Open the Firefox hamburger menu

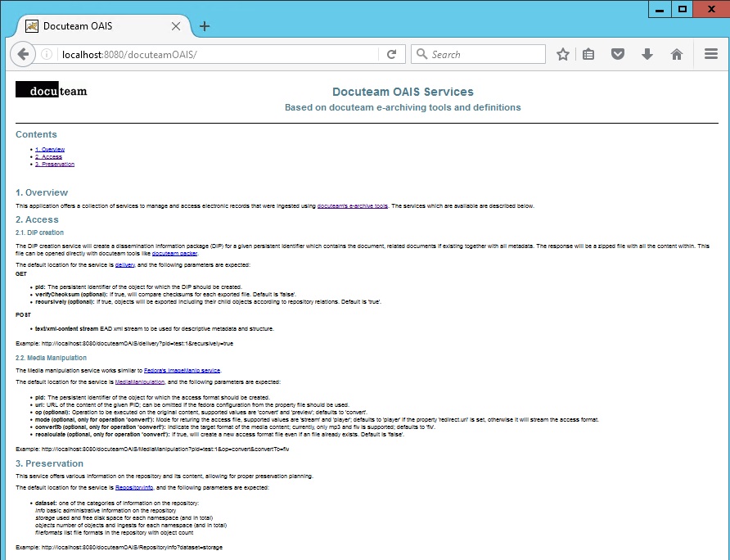pos(711,55)
